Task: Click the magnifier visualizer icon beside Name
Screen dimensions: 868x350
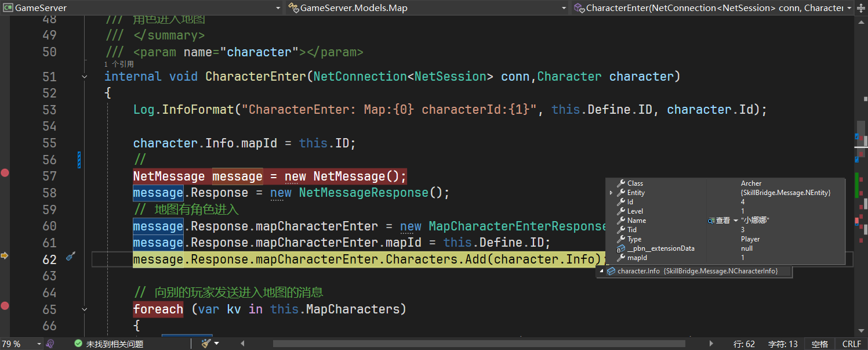Action: tap(711, 221)
